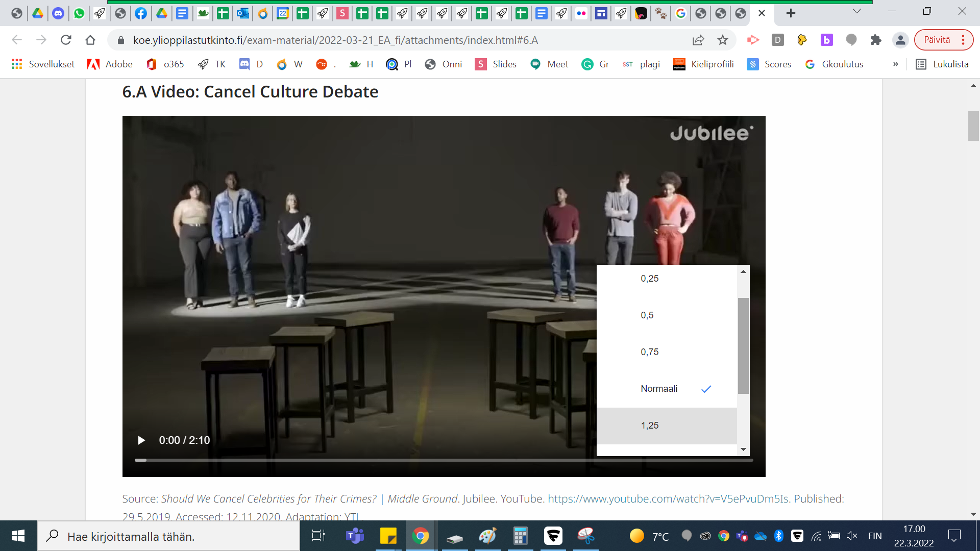980x551 pixels.
Task: Select the 0,5 speed menu entry
Action: [647, 315]
